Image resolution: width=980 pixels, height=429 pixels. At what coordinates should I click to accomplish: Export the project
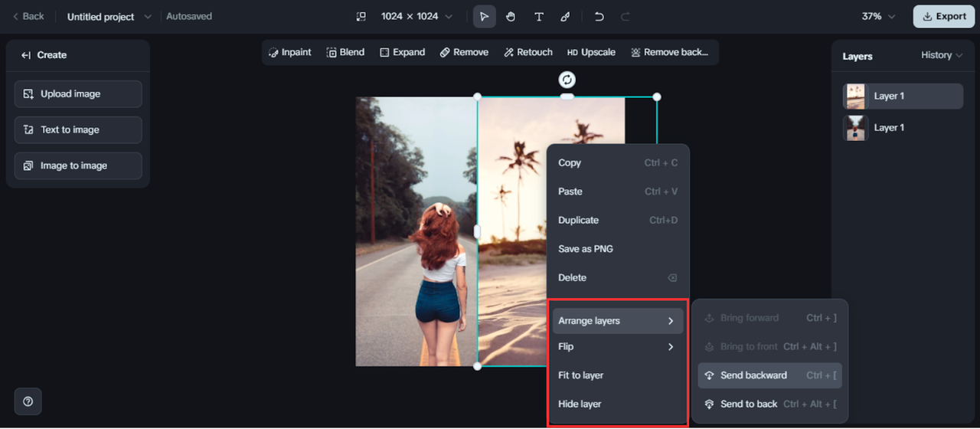click(x=944, y=16)
